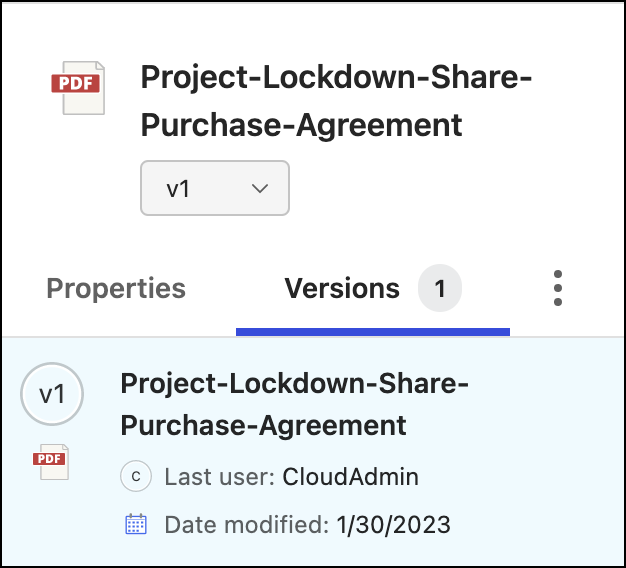Click the document title in the header
Screen dimensions: 626x568
coord(335,77)
